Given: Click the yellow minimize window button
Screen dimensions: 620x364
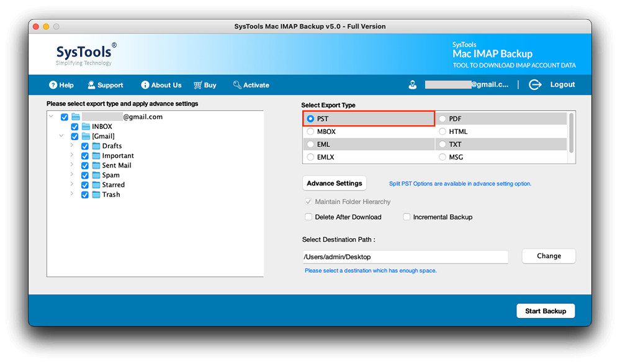Looking at the screenshot, I should (x=46, y=27).
